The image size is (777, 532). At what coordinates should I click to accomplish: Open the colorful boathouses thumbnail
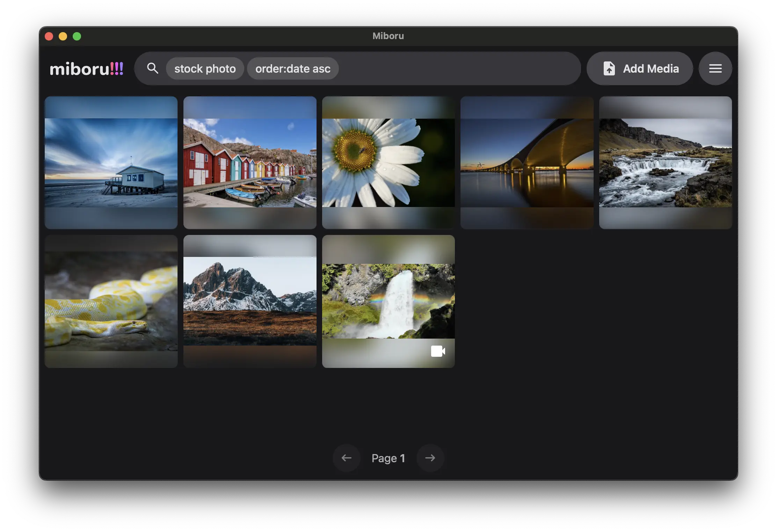tap(250, 163)
